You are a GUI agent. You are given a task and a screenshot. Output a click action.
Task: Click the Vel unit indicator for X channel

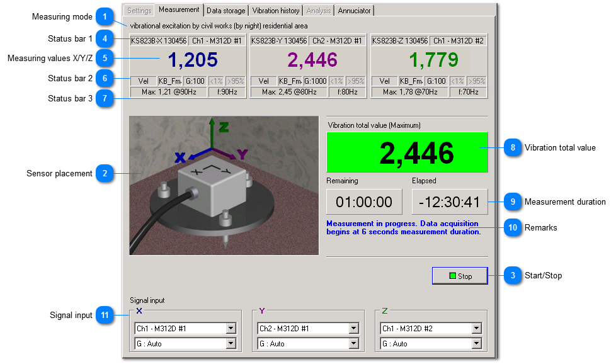143,81
